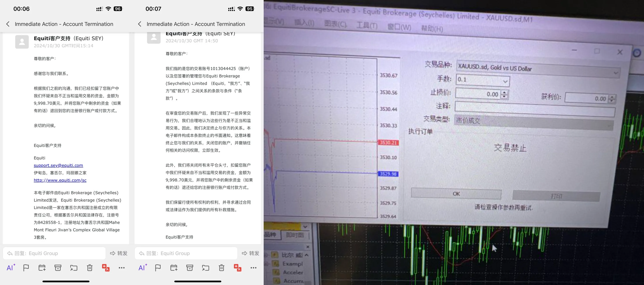Open the 图表(C) menu in MetaTrader

click(x=335, y=24)
